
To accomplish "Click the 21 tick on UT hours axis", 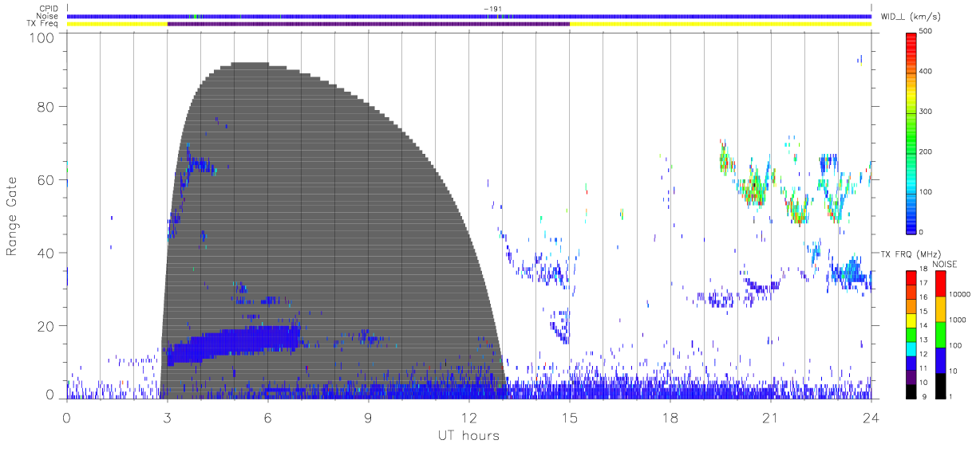I will click(x=770, y=418).
